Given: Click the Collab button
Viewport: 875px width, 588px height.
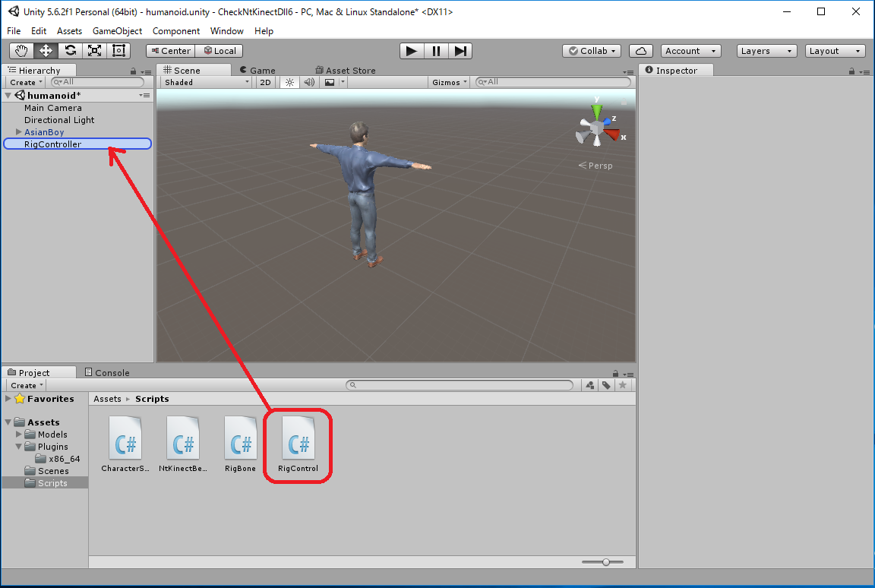Looking at the screenshot, I should coord(592,51).
